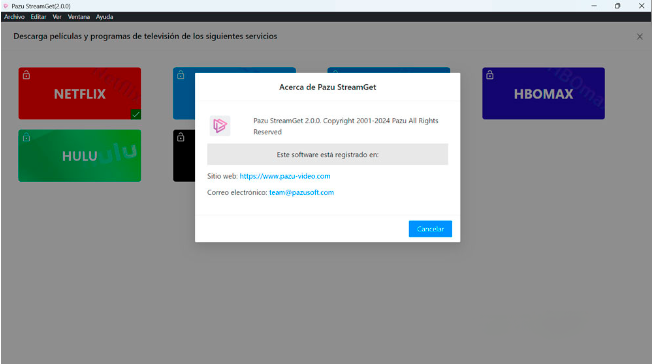652x364 pixels.
Task: Click the team@pazusoft.com email link
Action: coord(301,192)
